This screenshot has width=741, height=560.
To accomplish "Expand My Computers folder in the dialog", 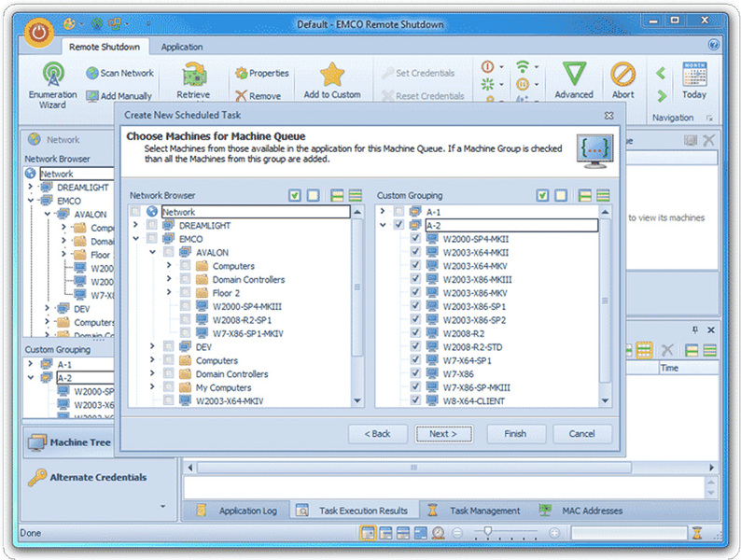I will tap(153, 386).
